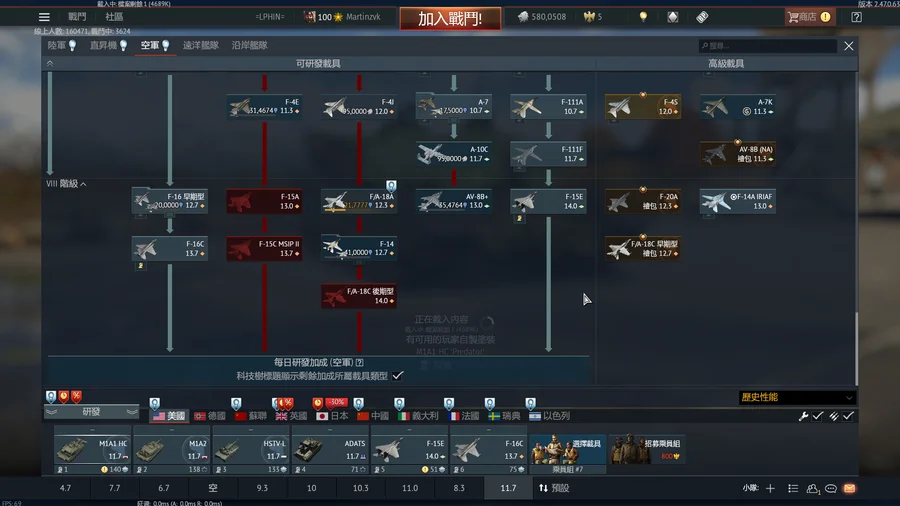Switch to 沿岸艦隊 coastal fleet tab

249,45
